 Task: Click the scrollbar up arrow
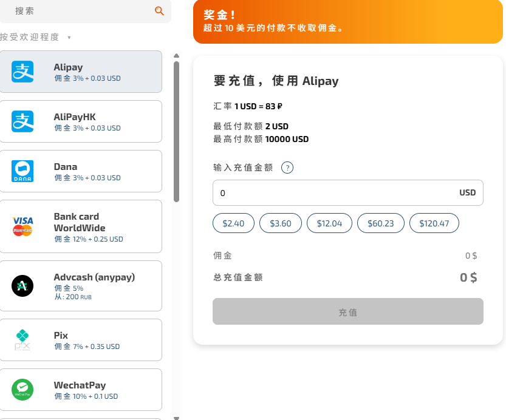pyautogui.click(x=176, y=56)
